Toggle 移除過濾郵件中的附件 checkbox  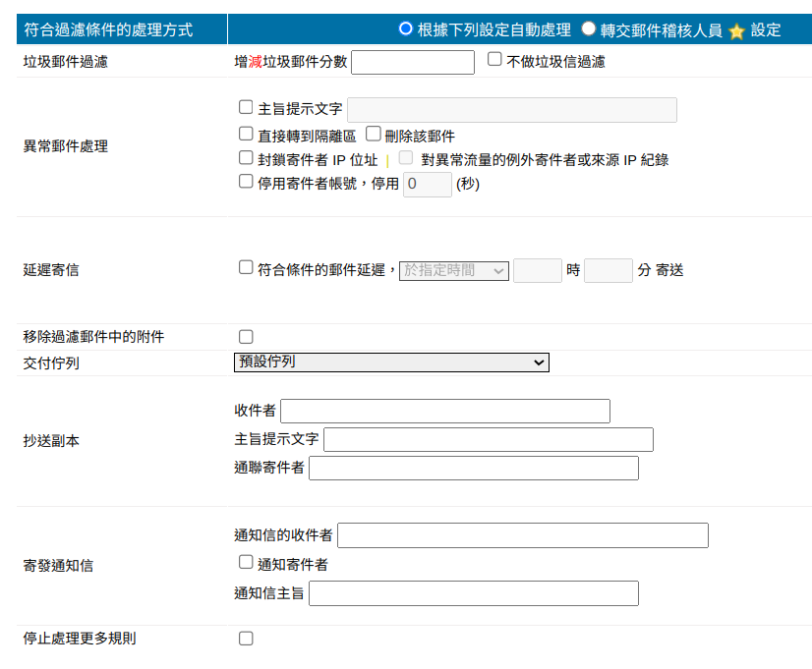246,337
